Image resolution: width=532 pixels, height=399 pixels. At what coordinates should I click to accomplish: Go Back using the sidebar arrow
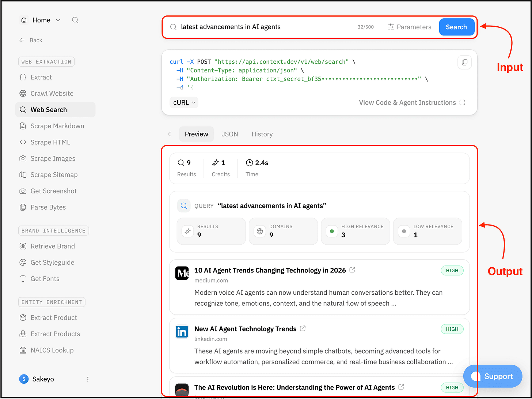[31, 40]
